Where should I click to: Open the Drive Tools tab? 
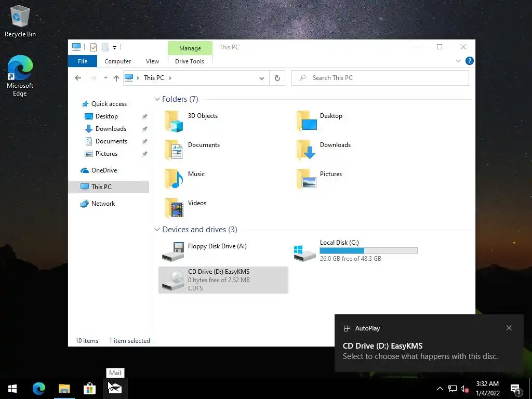190,61
